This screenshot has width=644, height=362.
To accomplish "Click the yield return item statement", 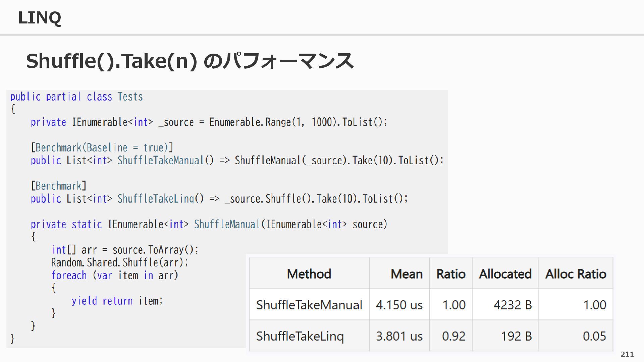I will [117, 301].
